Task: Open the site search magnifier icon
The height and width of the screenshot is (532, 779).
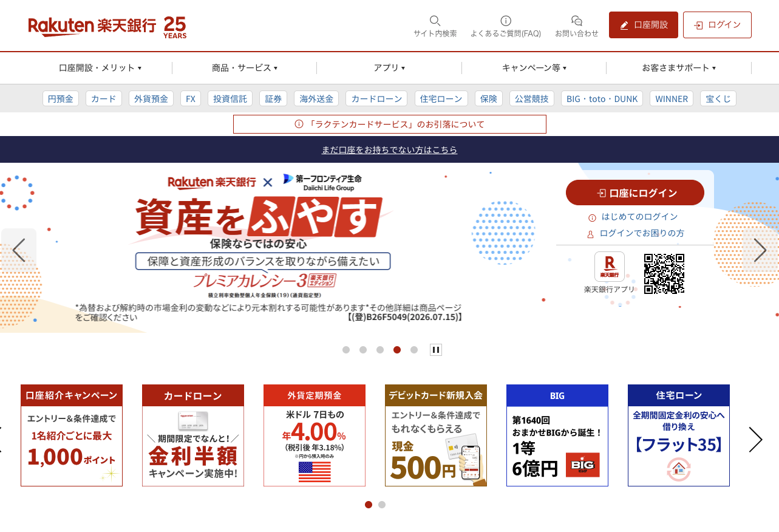Action: click(435, 21)
